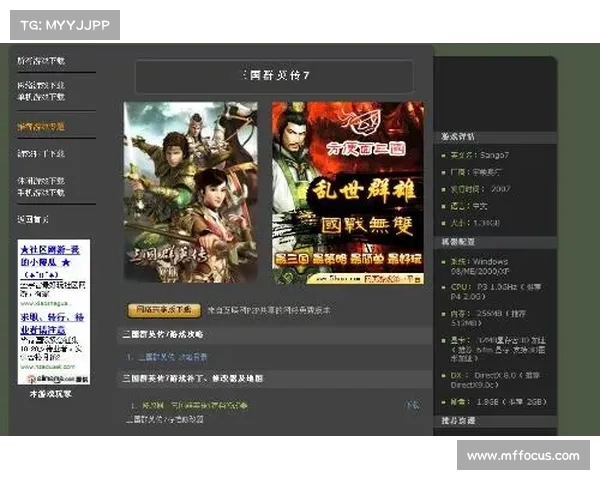Select the 显卡 graphics card requirement row
Screen dimensions: 600x480
coord(498,349)
